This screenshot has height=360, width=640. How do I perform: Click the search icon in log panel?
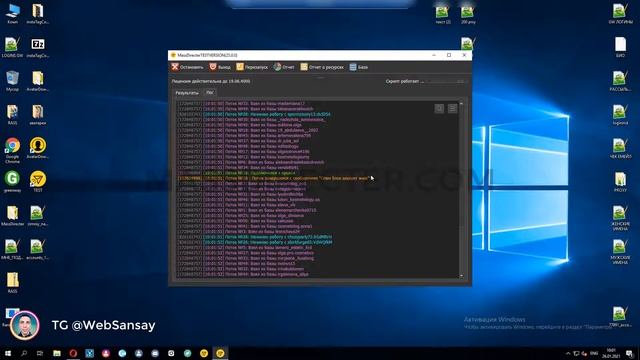[439, 108]
